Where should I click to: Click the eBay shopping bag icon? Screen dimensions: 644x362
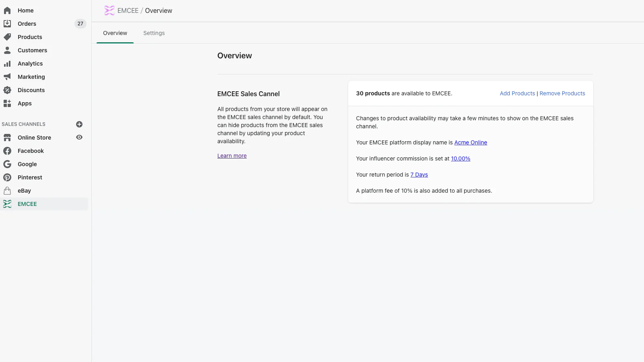(7, 191)
